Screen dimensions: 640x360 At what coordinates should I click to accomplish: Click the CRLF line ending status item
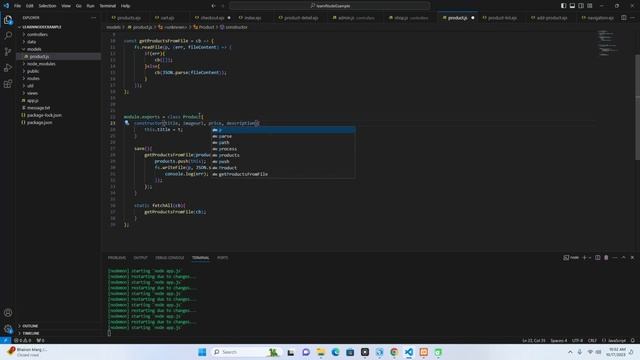(x=592, y=340)
